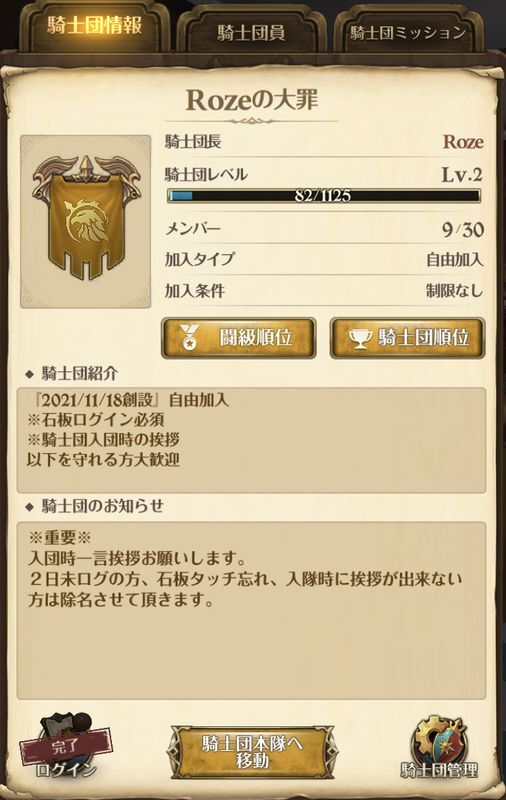Viewport: 506px width, 800px height.
Task: Click the 制限なし join condition value
Action: coord(454,291)
